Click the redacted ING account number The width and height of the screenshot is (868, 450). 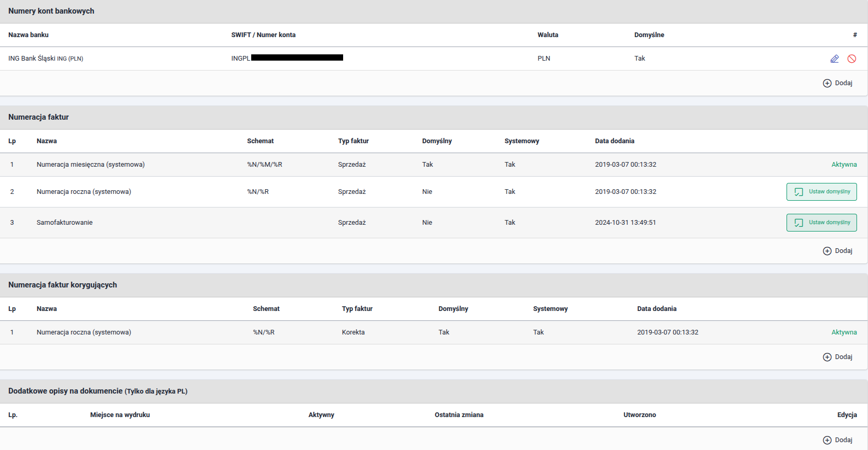pyautogui.click(x=297, y=58)
